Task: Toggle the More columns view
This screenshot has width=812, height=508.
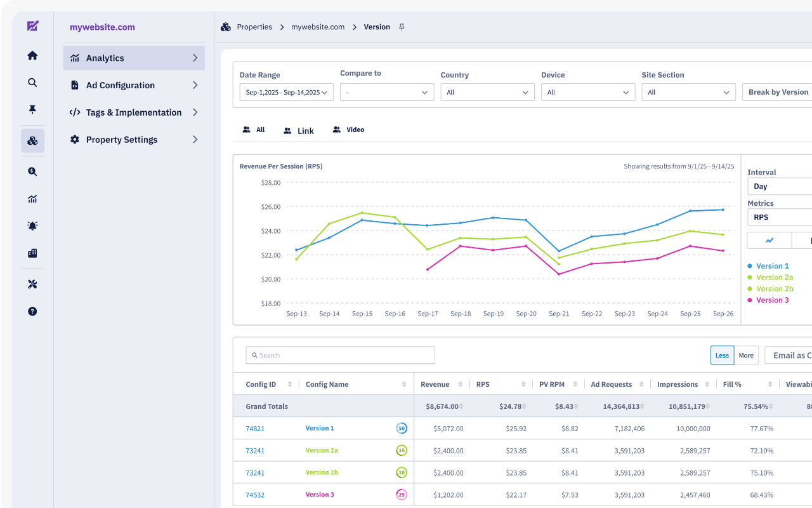Action: 746,355
